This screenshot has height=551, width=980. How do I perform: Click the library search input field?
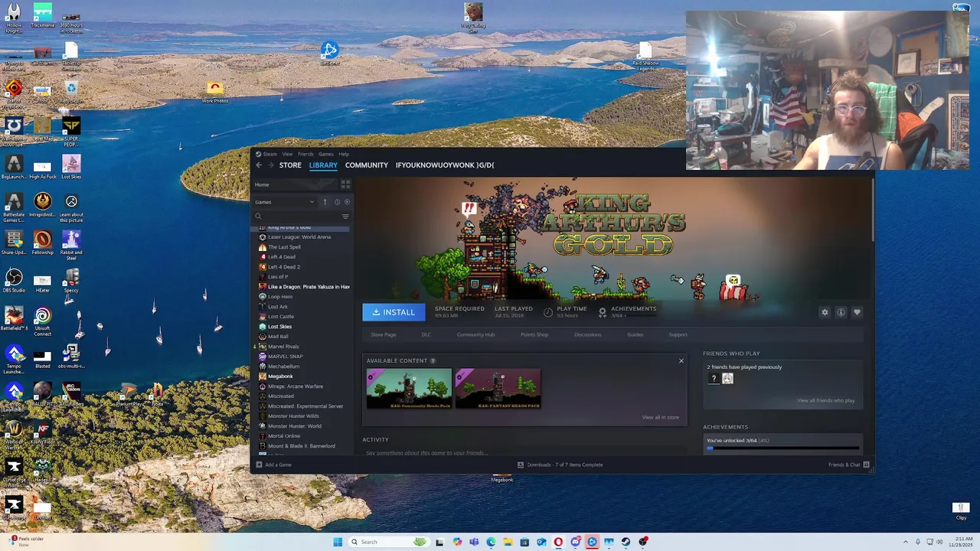pos(300,217)
